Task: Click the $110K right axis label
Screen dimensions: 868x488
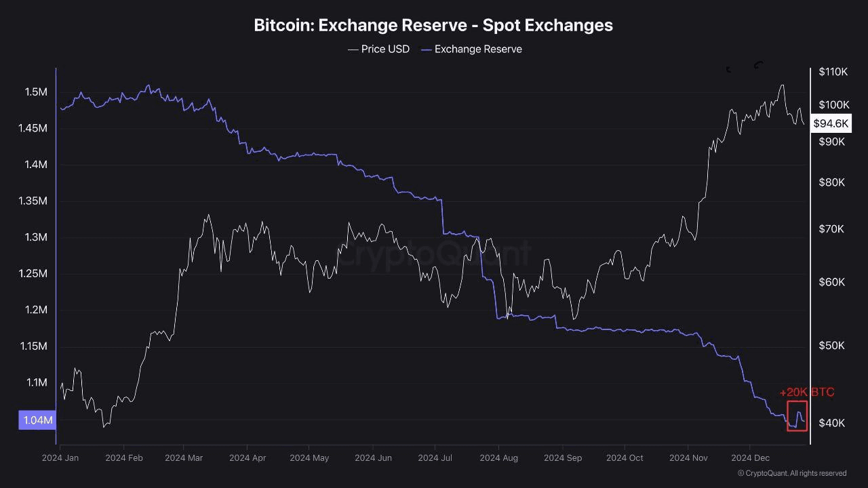Action: [833, 72]
